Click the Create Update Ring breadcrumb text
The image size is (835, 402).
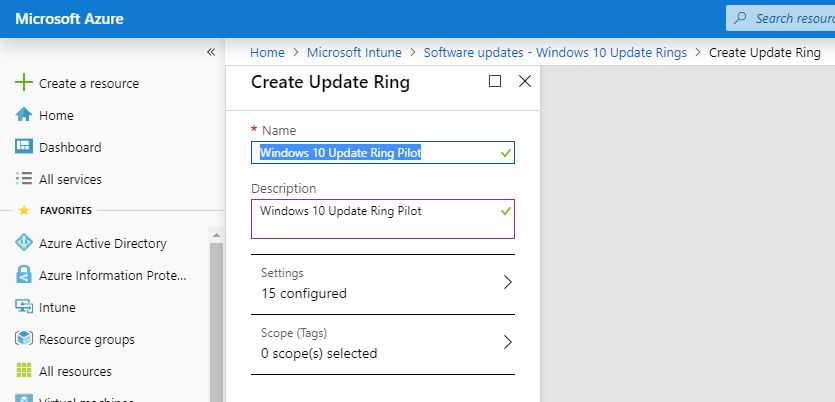point(765,52)
